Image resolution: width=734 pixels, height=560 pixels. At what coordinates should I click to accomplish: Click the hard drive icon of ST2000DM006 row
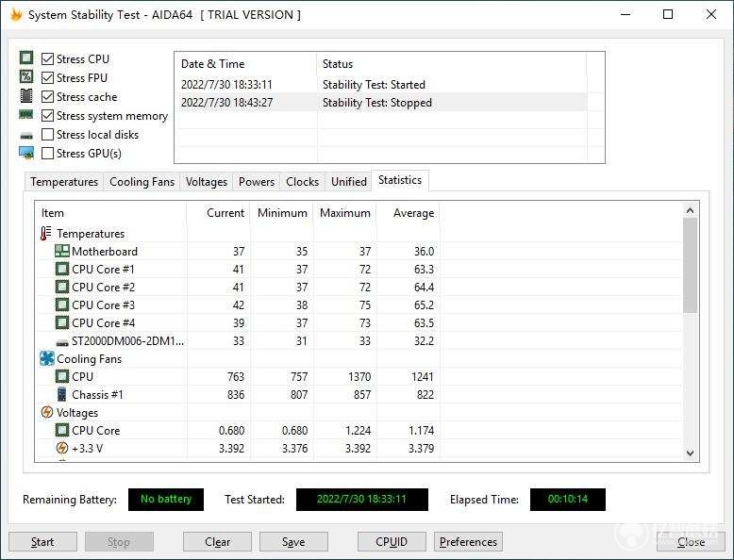[x=61, y=342]
